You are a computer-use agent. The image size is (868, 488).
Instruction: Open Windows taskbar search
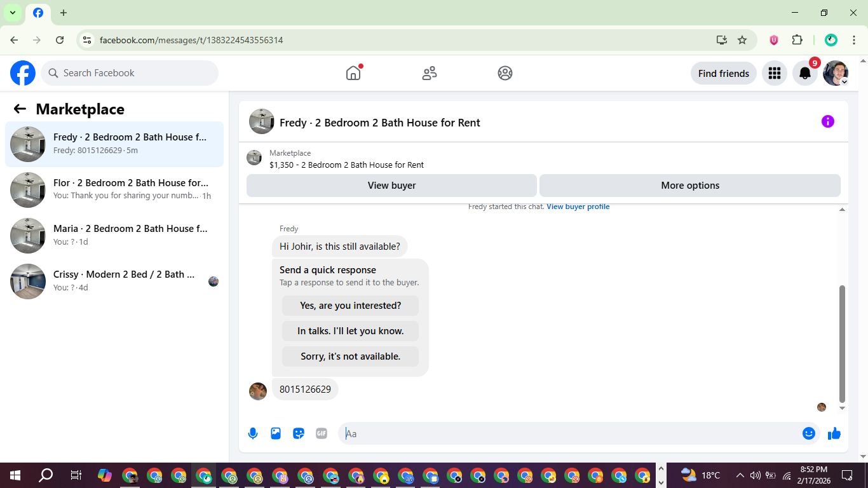click(46, 475)
